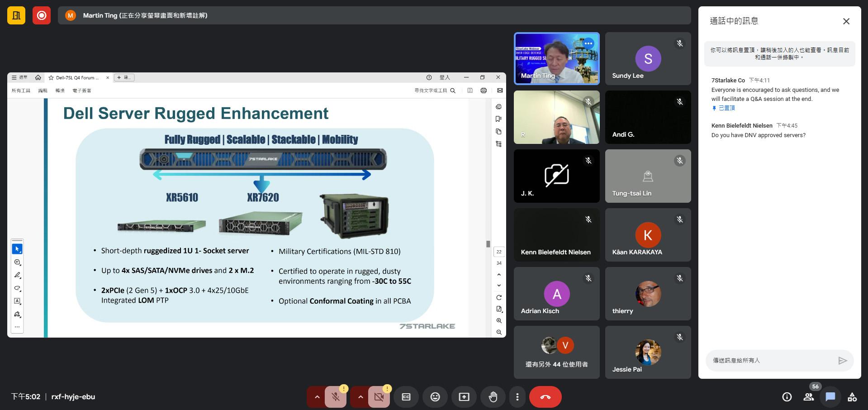Click the 還有另外 44 位使用者 tile

point(556,353)
